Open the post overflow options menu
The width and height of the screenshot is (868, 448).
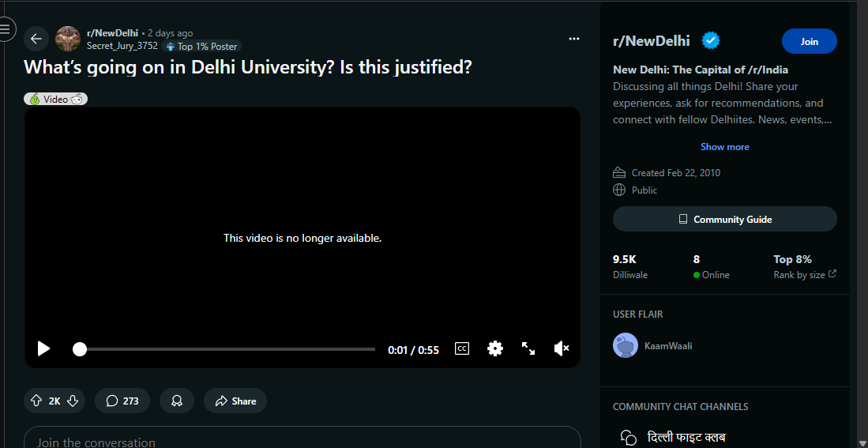(574, 39)
